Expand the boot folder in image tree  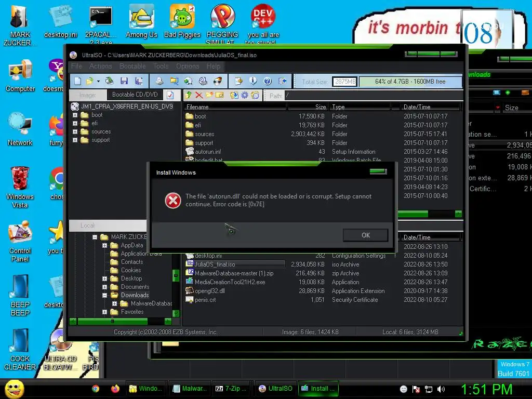pos(75,115)
